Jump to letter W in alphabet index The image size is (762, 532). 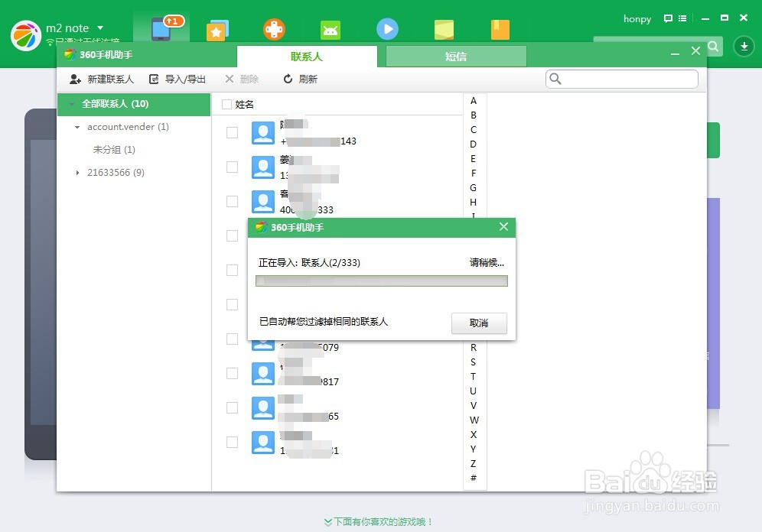click(x=474, y=420)
